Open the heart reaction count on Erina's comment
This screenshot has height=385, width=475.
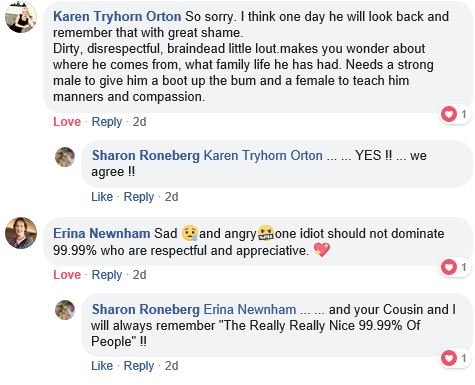[455, 267]
